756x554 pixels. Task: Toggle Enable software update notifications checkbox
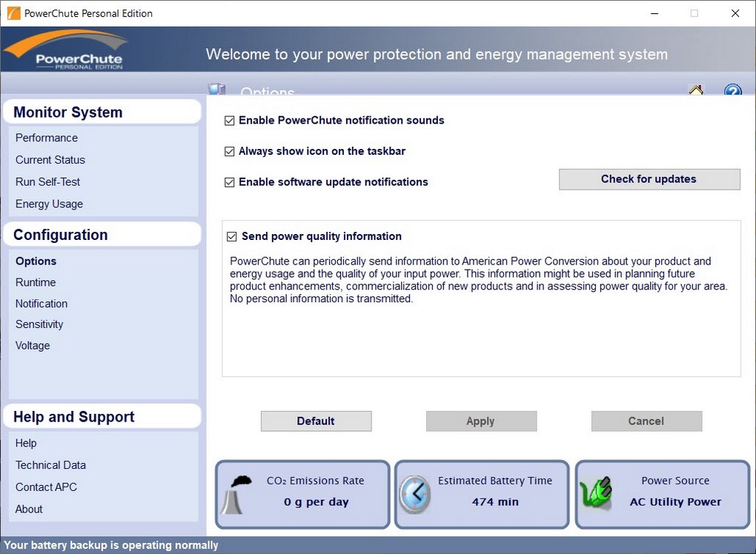pos(230,182)
